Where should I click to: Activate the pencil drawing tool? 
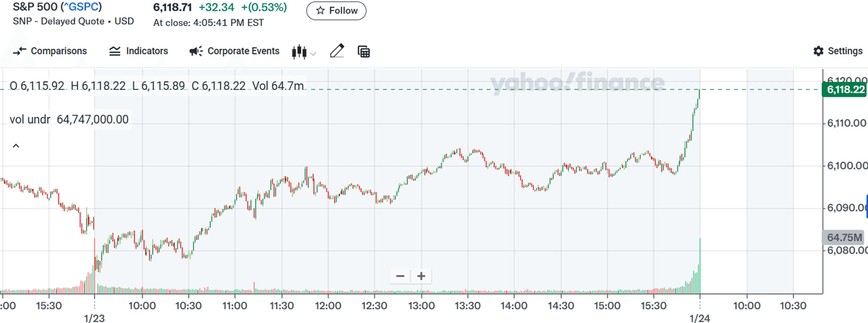click(x=336, y=51)
